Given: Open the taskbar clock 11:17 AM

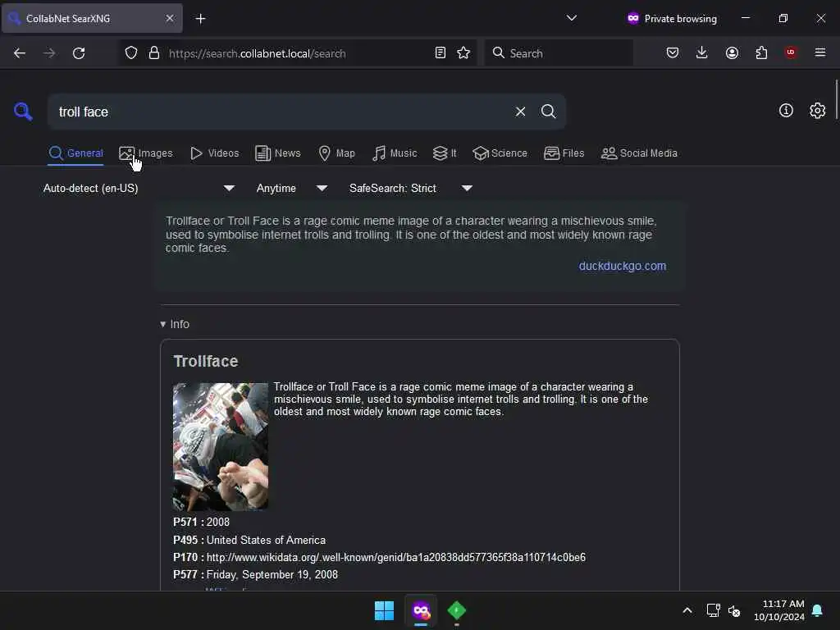Looking at the screenshot, I should click(x=779, y=610).
